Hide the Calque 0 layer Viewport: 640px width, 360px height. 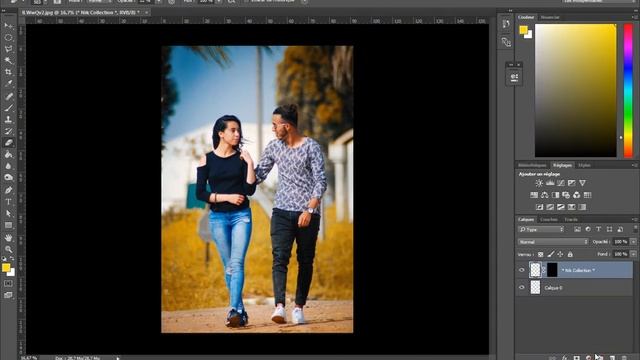[x=522, y=287]
